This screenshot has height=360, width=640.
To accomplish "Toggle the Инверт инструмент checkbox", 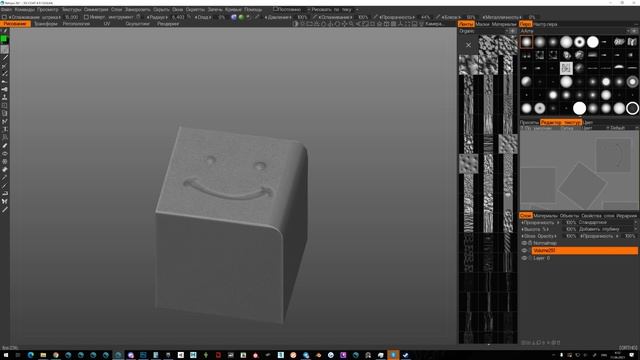I will [x=86, y=17].
